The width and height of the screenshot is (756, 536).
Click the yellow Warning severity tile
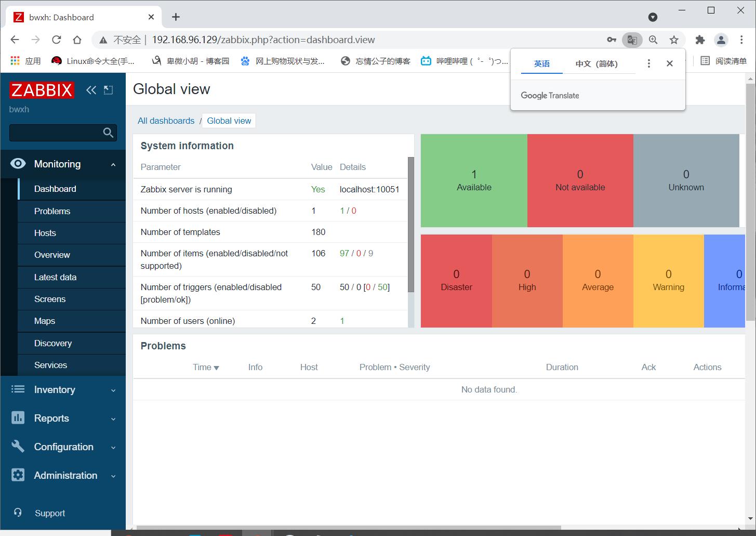click(668, 281)
